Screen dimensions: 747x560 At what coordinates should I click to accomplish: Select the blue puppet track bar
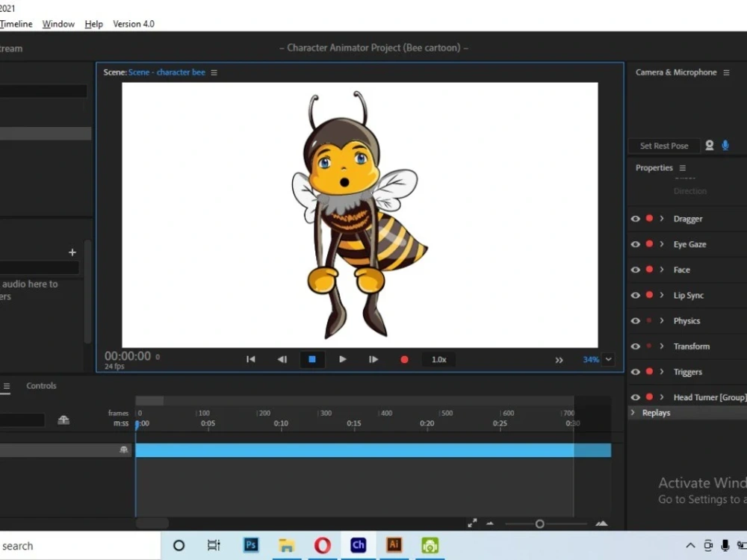pos(373,450)
